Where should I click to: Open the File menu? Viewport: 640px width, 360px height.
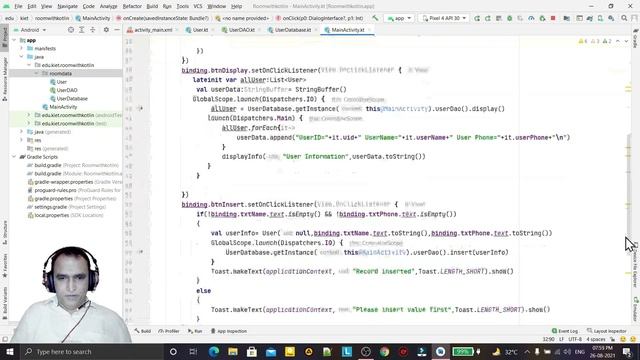coord(18,6)
